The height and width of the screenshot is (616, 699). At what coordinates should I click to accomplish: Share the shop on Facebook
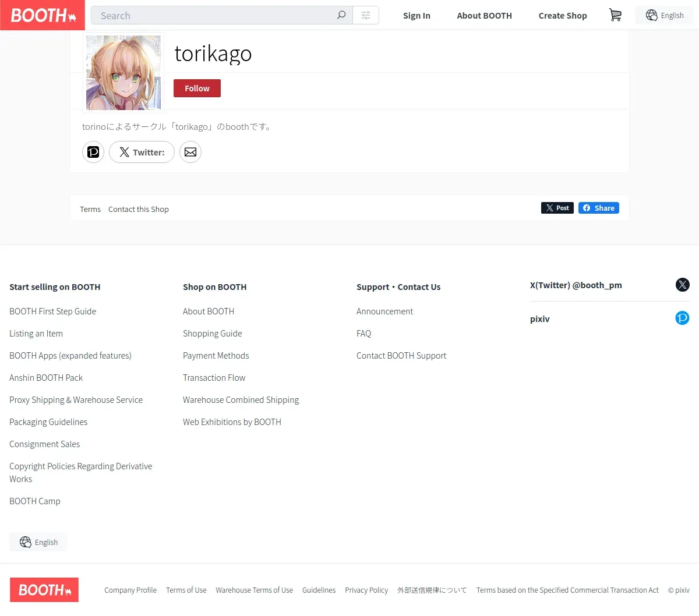[599, 208]
